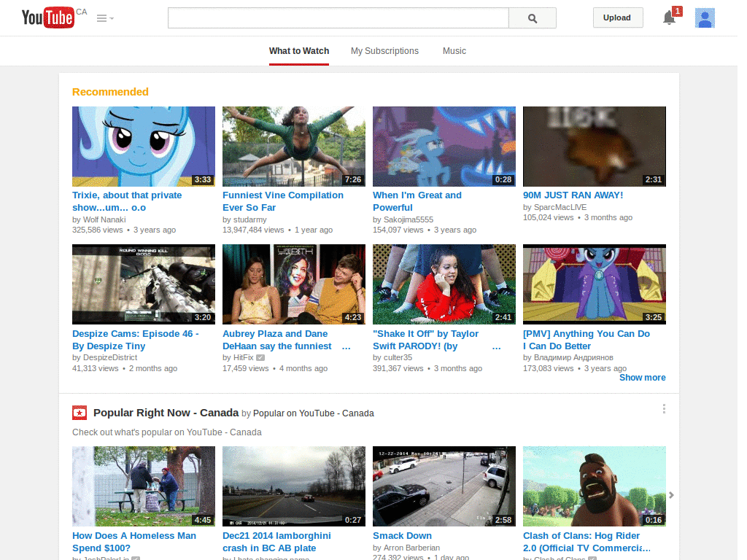The height and width of the screenshot is (560, 747).
Task: Click title 'Despize Cams: Episode 46'
Action: click(x=135, y=340)
